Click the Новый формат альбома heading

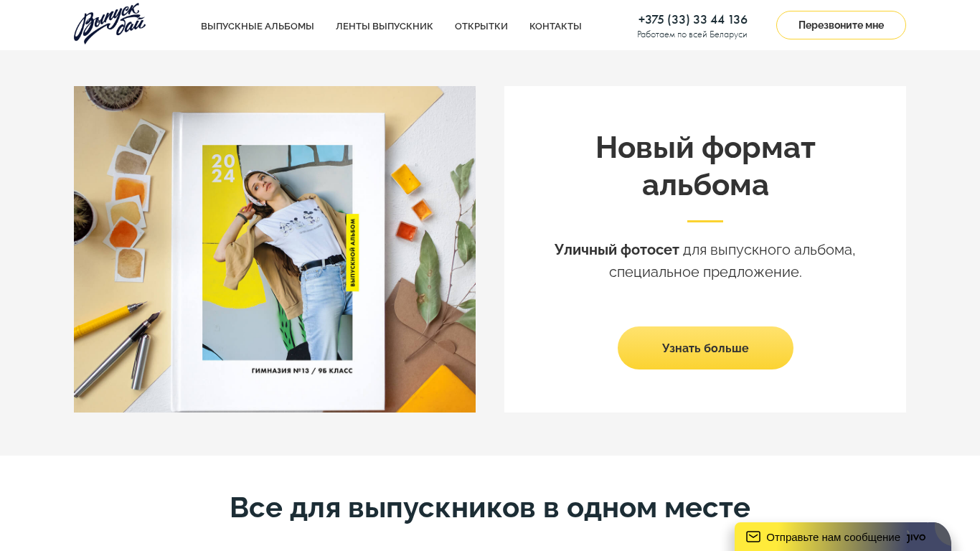[705, 166]
